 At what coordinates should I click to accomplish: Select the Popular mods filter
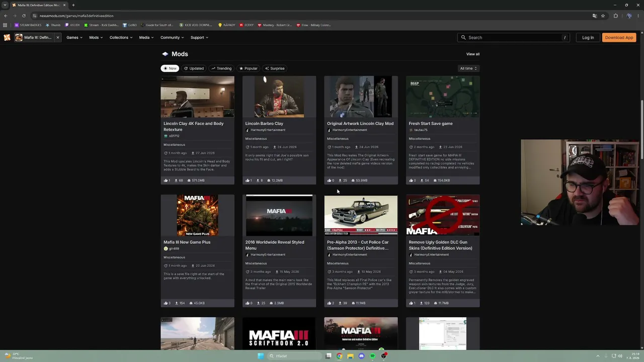click(249, 68)
